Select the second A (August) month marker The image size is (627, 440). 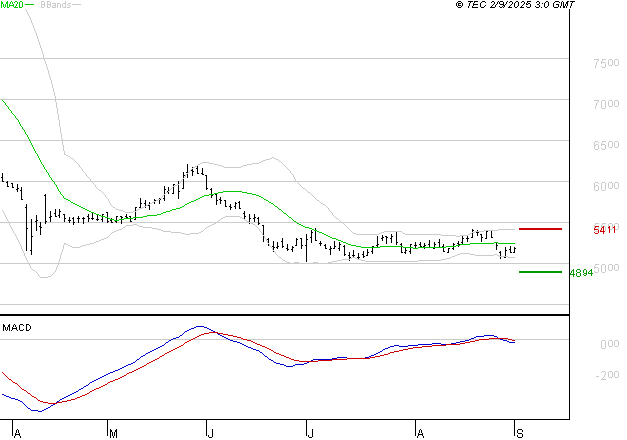[x=420, y=433]
